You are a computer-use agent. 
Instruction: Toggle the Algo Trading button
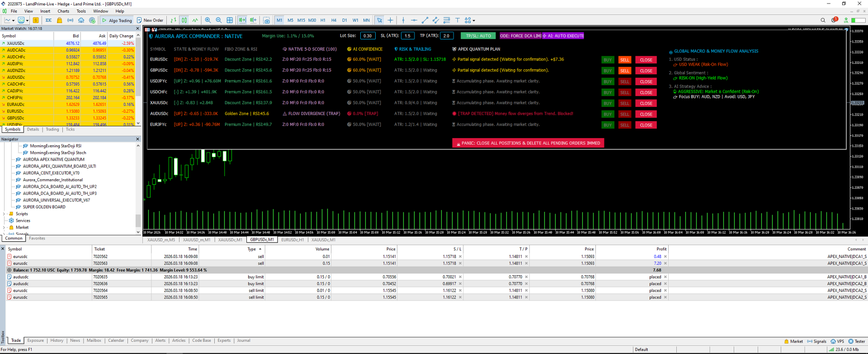117,20
